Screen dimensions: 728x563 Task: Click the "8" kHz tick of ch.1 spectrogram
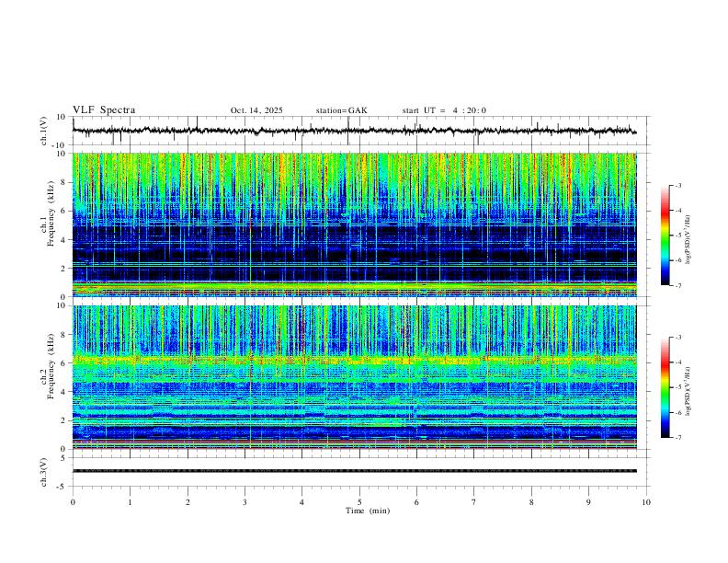coord(63,182)
